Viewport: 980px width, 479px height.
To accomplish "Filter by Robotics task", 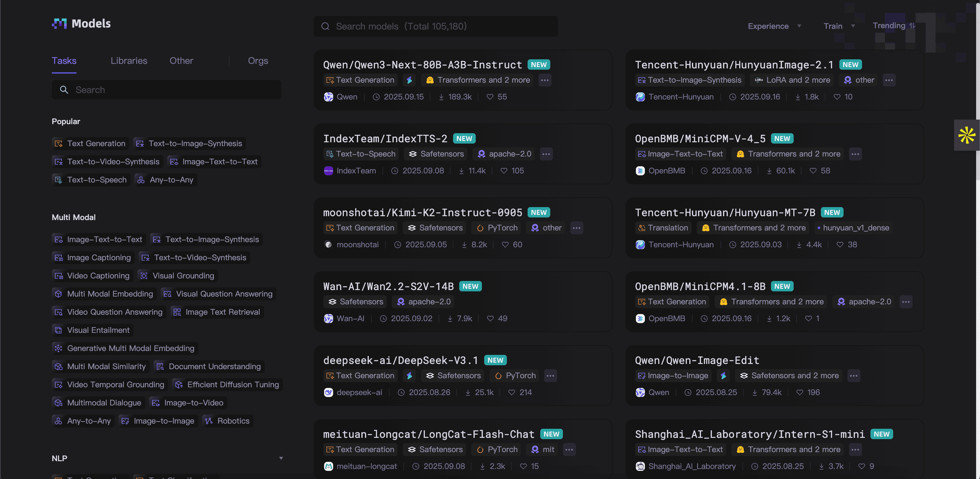I will point(227,421).
